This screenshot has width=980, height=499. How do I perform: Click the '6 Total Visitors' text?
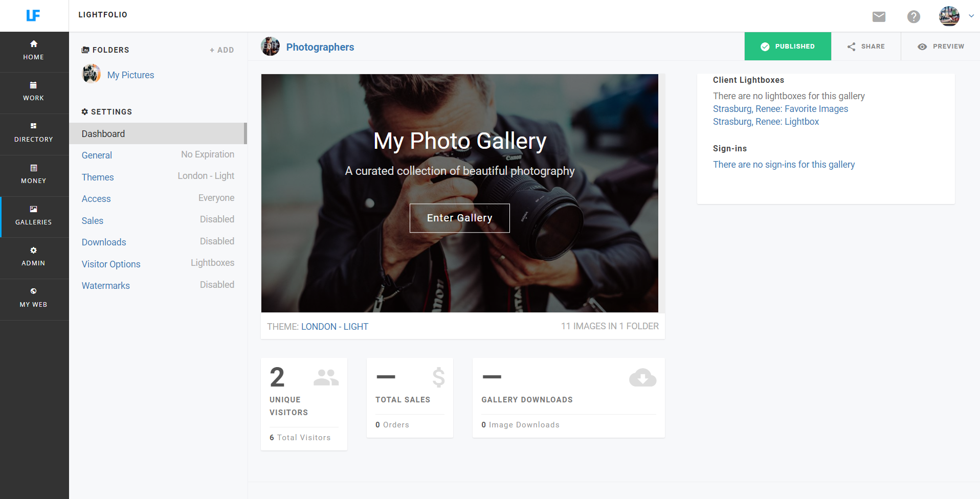pyautogui.click(x=300, y=438)
